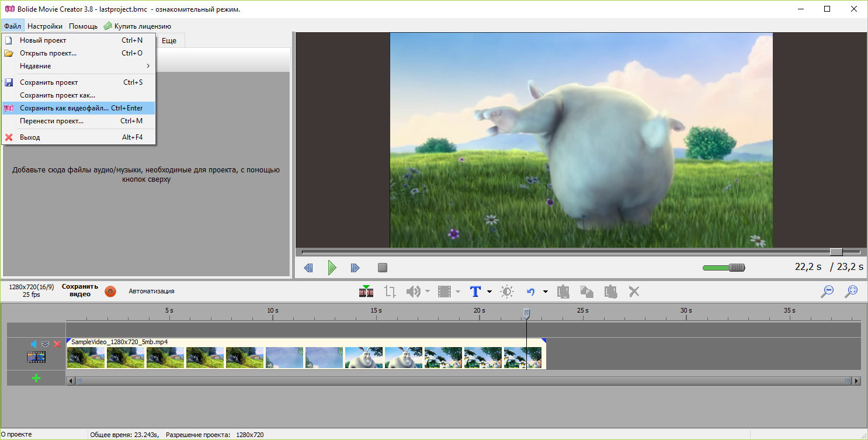Choose Сохранить как видеофайл... menu item

(x=78, y=108)
